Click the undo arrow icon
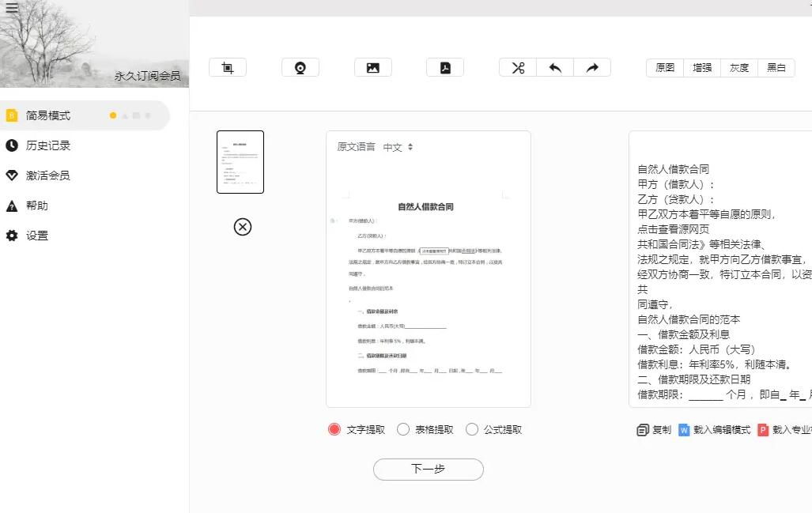Screen dimensions: 812x513 (554, 67)
